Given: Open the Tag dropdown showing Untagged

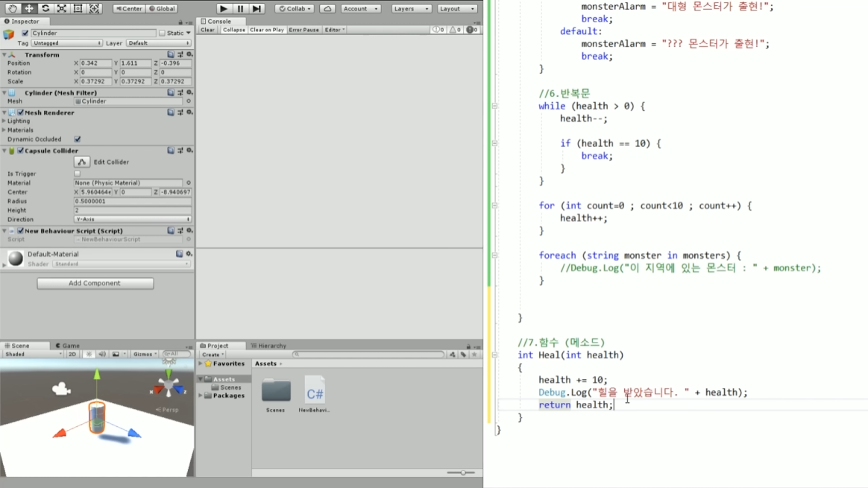Looking at the screenshot, I should click(66, 43).
